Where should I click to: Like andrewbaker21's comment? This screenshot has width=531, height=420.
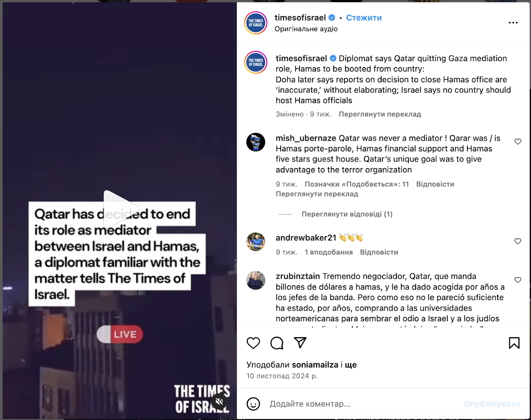click(x=518, y=241)
